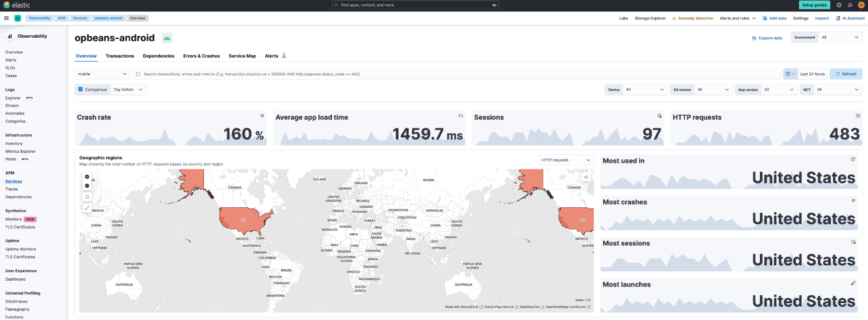Click the transactions search query field
The width and height of the screenshot is (868, 320).
[x=456, y=74]
